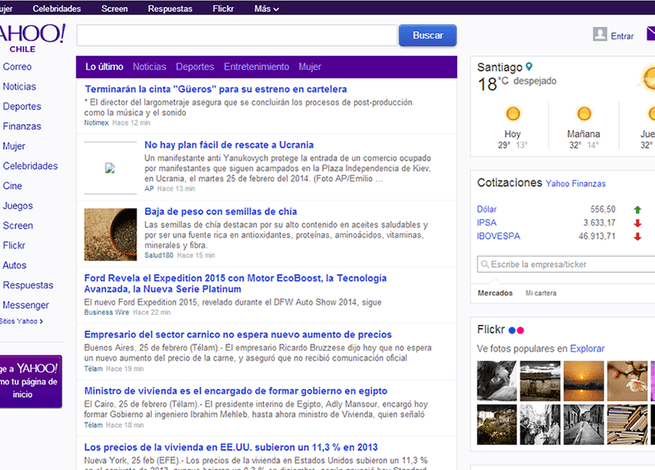Open Correo in the left sidebar
655x470 pixels.
(17, 67)
